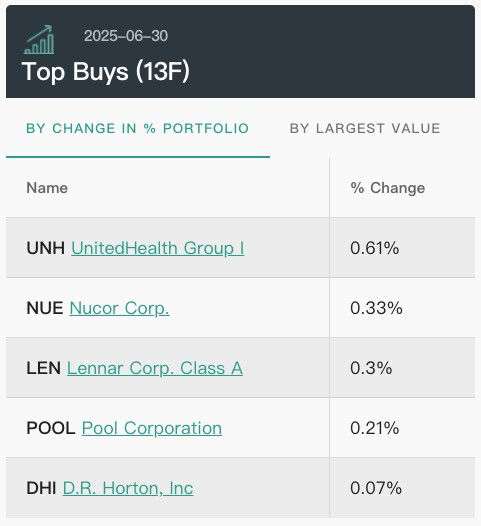Screen dimensions: 481x526
Task: Click the Name column header
Action: pos(47,188)
